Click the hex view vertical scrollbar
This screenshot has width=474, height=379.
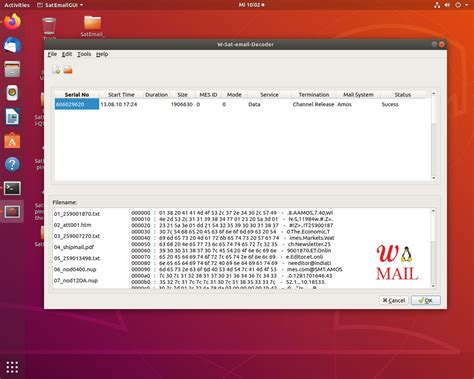point(433,248)
